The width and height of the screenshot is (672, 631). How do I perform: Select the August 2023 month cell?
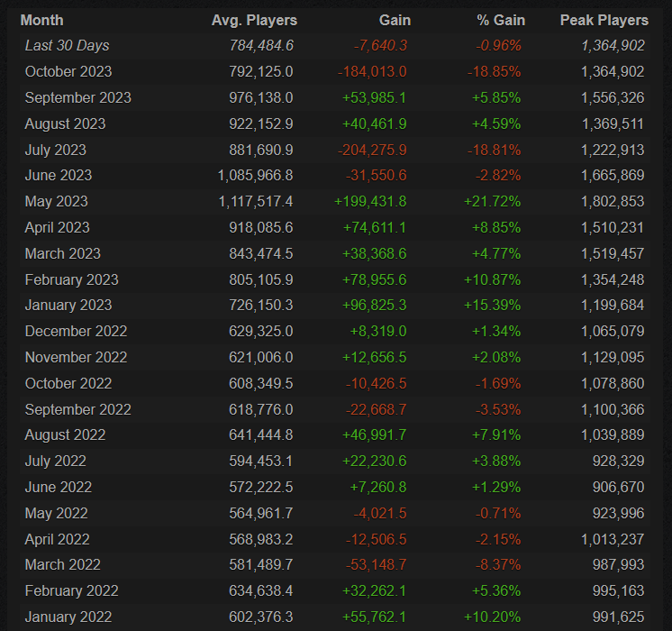tap(65, 124)
